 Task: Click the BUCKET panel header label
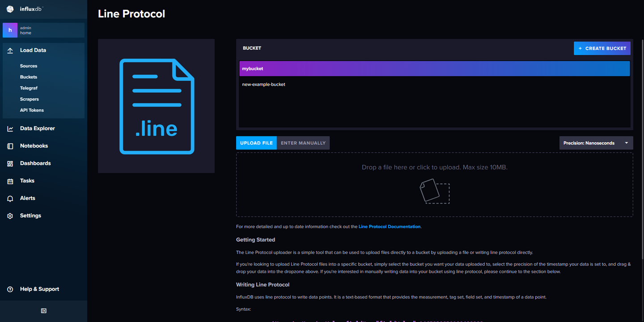click(252, 48)
